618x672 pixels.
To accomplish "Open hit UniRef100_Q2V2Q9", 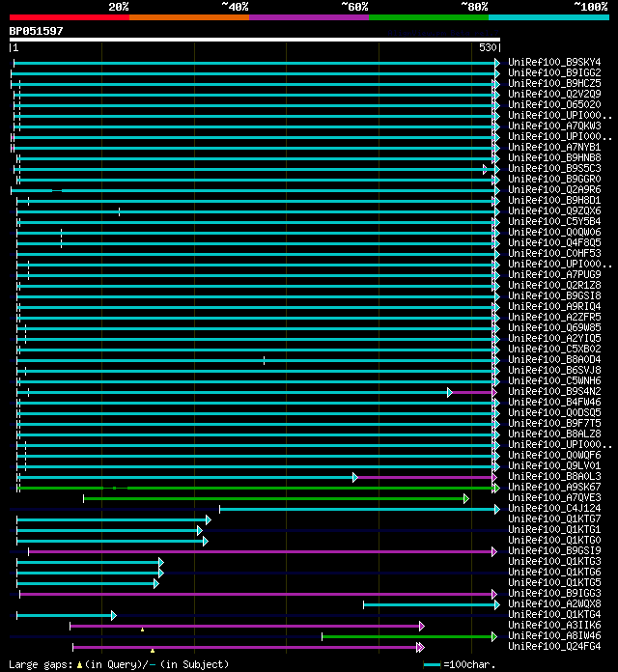I will 554,94.
